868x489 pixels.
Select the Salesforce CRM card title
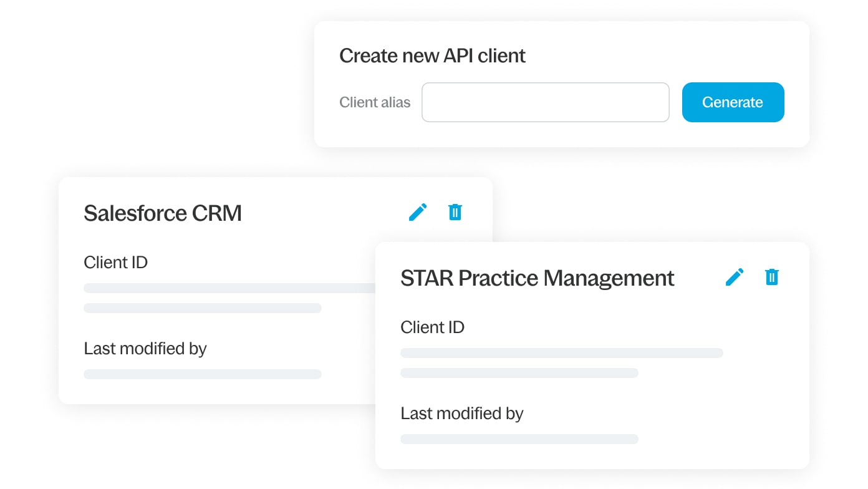coord(163,213)
